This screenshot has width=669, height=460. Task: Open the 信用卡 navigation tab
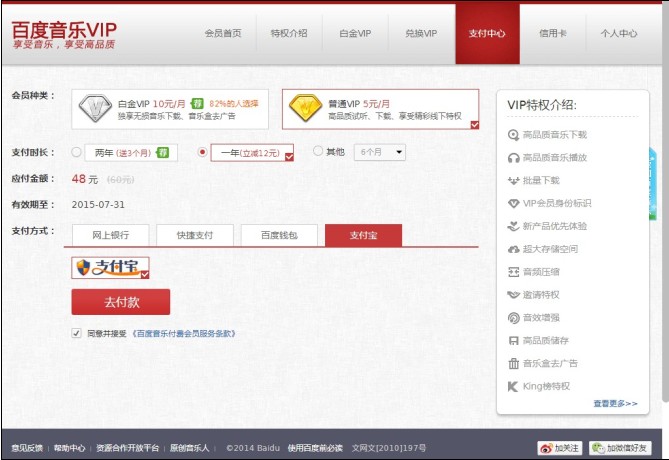(x=553, y=33)
